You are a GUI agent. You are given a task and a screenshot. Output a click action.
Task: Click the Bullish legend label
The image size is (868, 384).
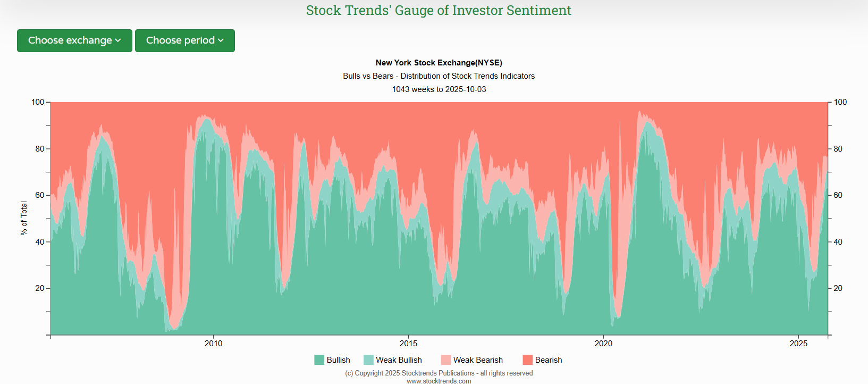pyautogui.click(x=338, y=360)
